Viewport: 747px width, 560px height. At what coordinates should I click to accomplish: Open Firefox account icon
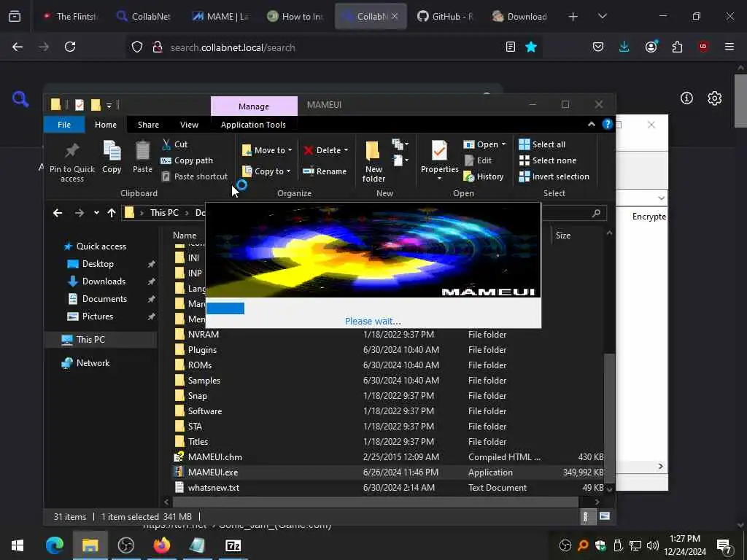point(651,47)
